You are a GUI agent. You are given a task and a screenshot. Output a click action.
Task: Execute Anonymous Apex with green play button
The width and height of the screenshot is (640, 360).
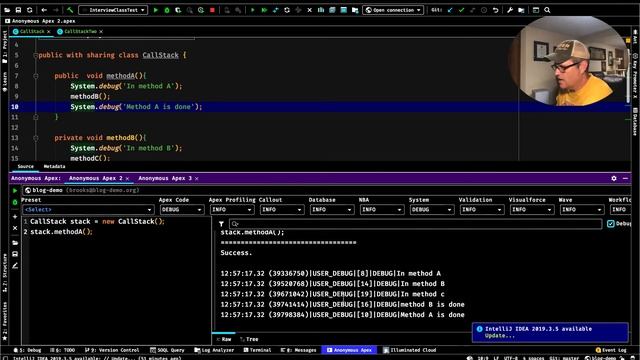[x=15, y=191]
